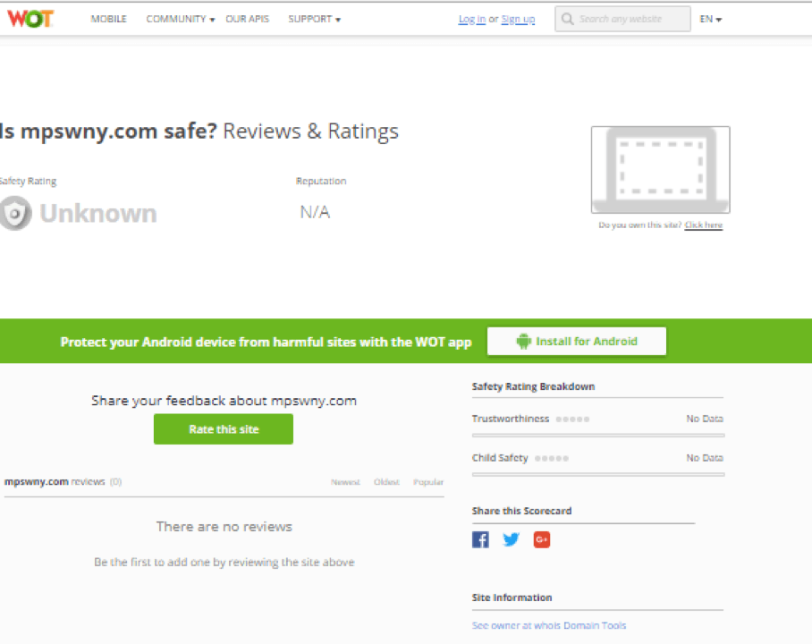Image resolution: width=812 pixels, height=644 pixels.
Task: Click the Rate this site button
Action: 224,429
